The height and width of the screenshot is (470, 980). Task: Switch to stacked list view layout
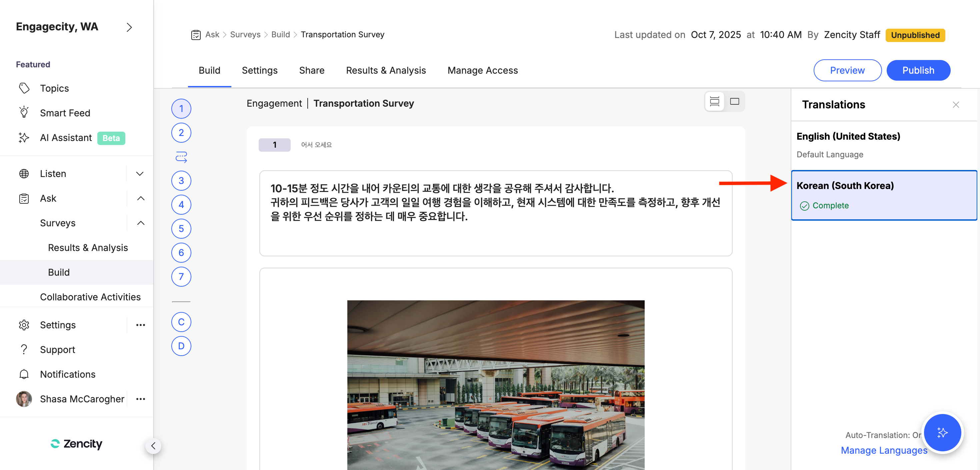[714, 102]
